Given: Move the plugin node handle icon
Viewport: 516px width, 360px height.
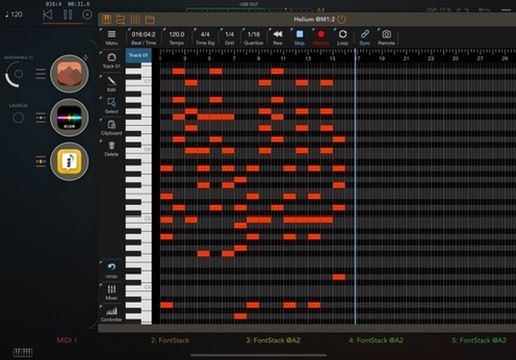Looking at the screenshot, I should coord(86,58).
